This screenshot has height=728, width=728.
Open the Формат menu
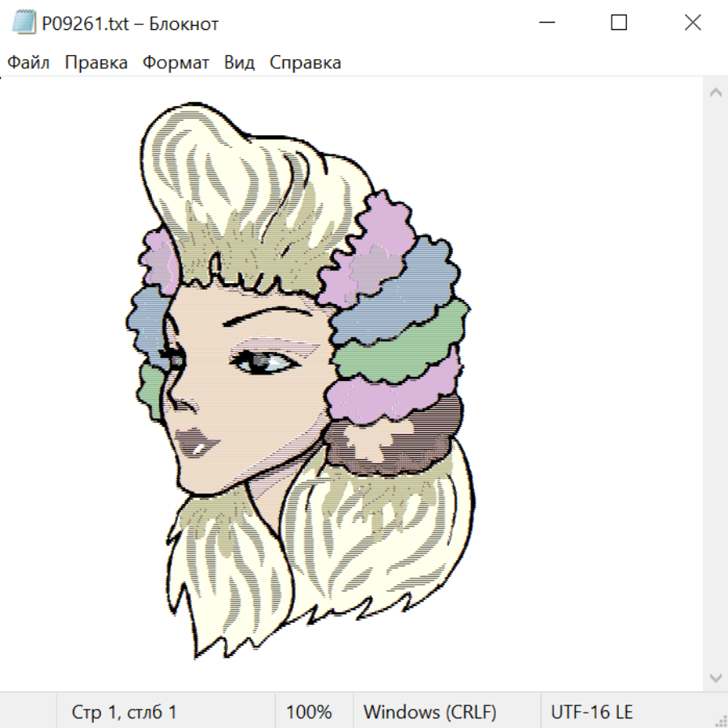point(176,63)
